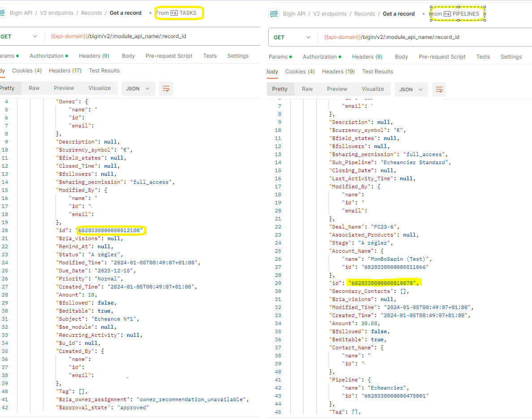Open Cookies (4) response tab in the right panel
The height and width of the screenshot is (420, 532).
pyautogui.click(x=300, y=72)
